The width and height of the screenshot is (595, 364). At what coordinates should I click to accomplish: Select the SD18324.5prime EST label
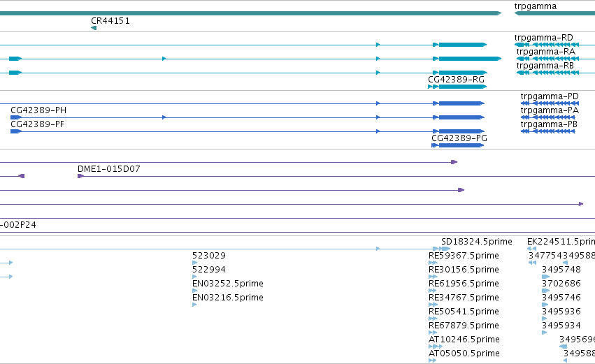[477, 242]
